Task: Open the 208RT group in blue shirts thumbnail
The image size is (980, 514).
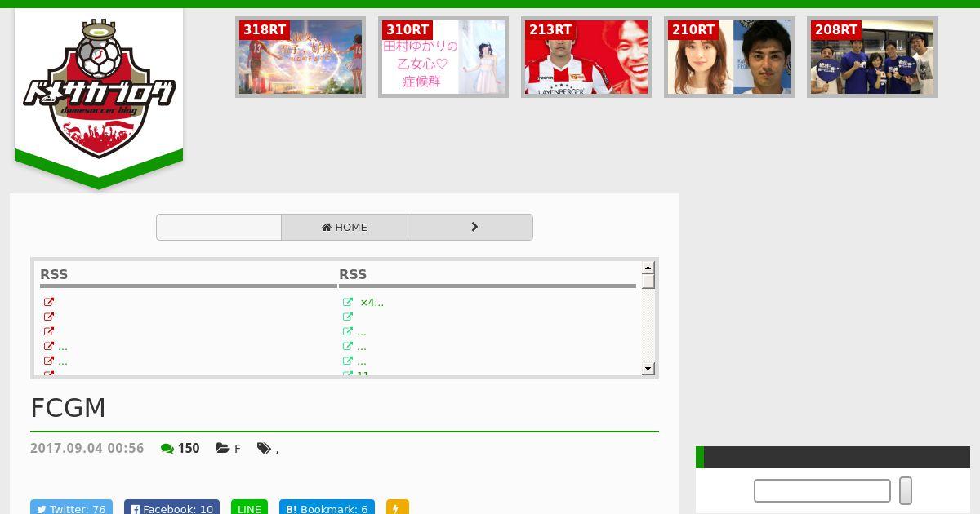Action: point(872,57)
